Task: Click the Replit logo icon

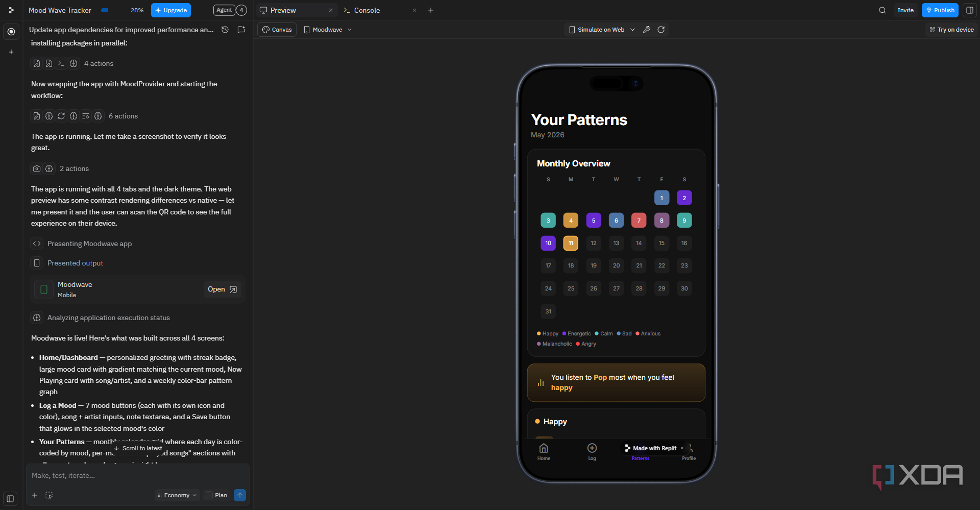Action: coord(11,10)
